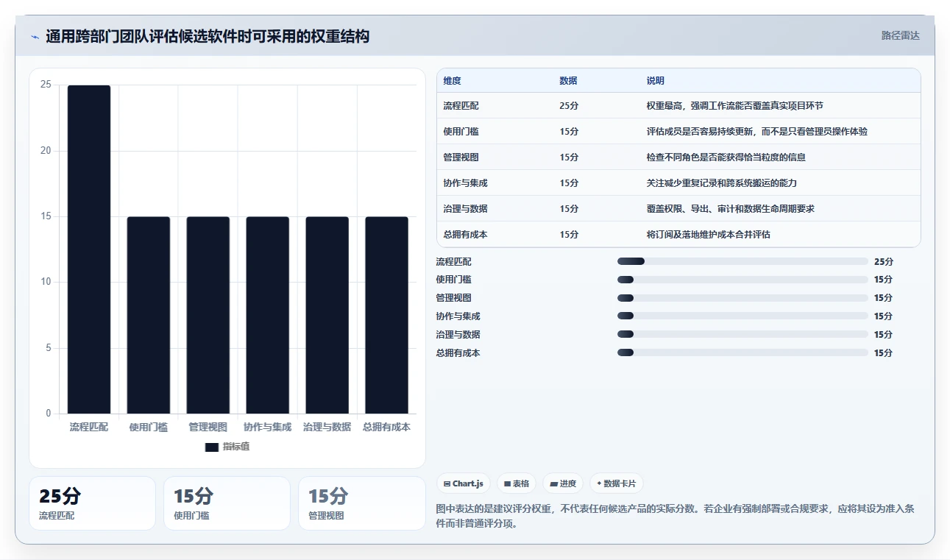This screenshot has width=950, height=560.
Task: Click the footnote starting with 图中表达的是建议评分权重
Action: (675, 517)
